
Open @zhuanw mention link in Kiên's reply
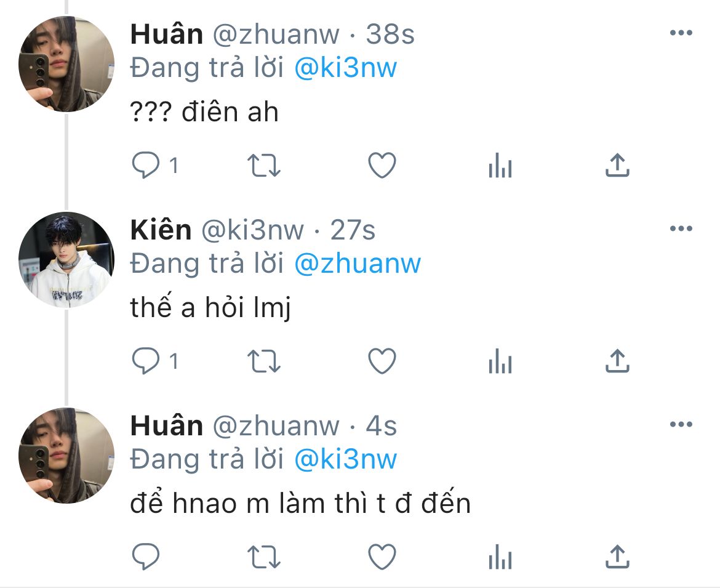coord(358,264)
